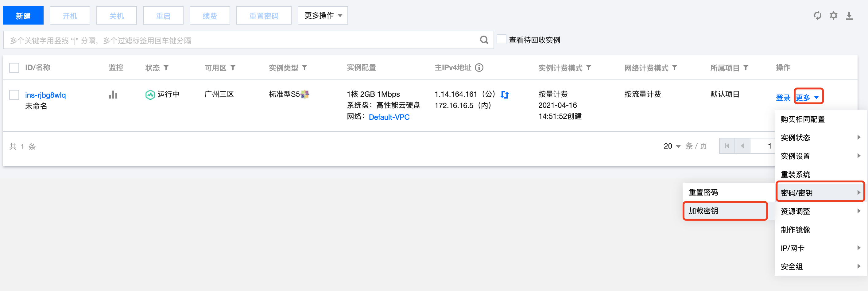The width and height of the screenshot is (868, 291).
Task: Filter by network billing mode funnel icon
Action: pyautogui.click(x=675, y=68)
